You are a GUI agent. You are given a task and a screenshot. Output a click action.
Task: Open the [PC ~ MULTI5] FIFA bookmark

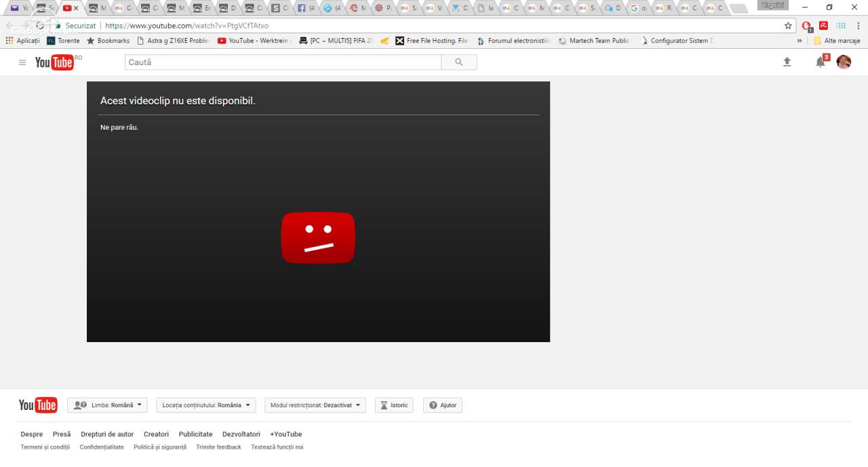[x=336, y=41]
